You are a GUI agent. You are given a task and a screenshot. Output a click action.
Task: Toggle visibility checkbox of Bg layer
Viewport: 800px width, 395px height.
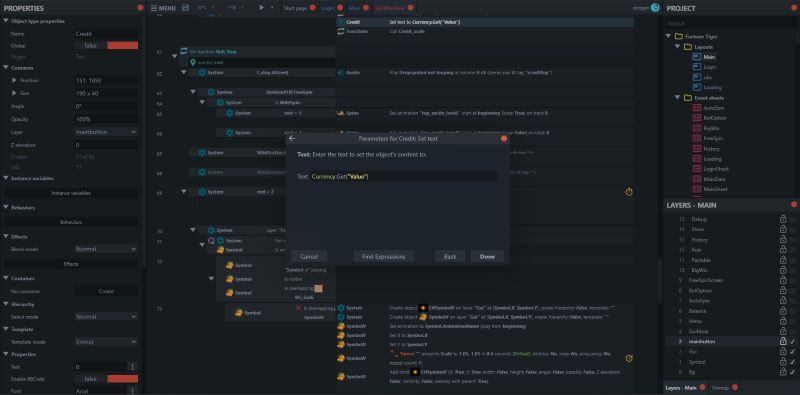click(x=792, y=372)
